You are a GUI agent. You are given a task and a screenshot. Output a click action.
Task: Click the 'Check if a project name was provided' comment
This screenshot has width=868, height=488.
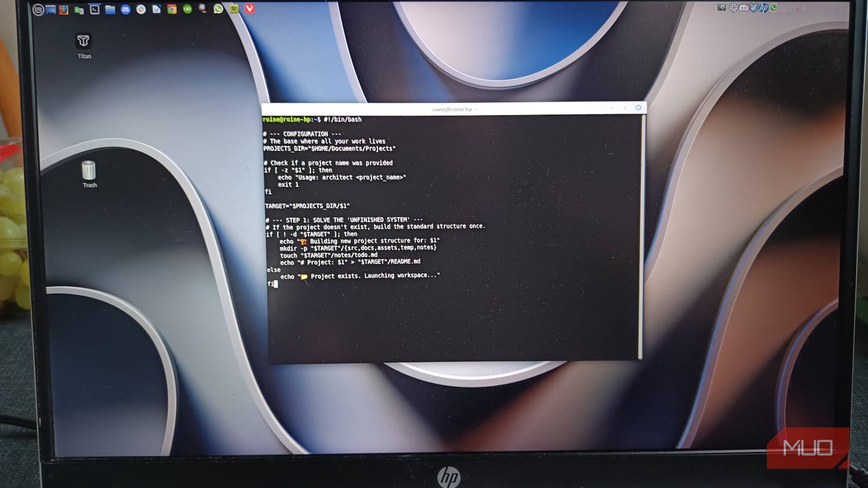(331, 163)
